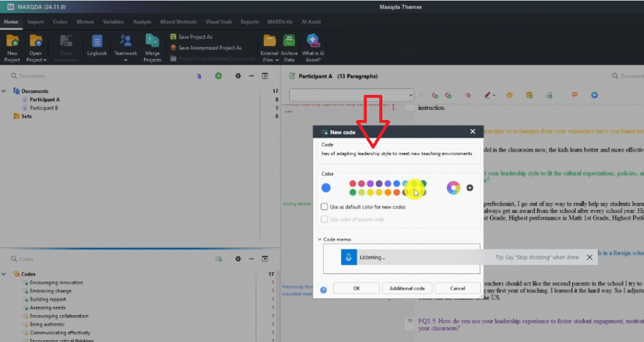644x342 pixels.
Task: Switch to the Visual Tools tab
Action: click(217, 22)
